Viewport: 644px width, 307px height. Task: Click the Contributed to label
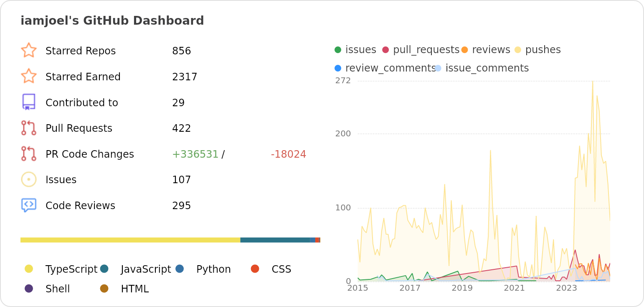(82, 103)
